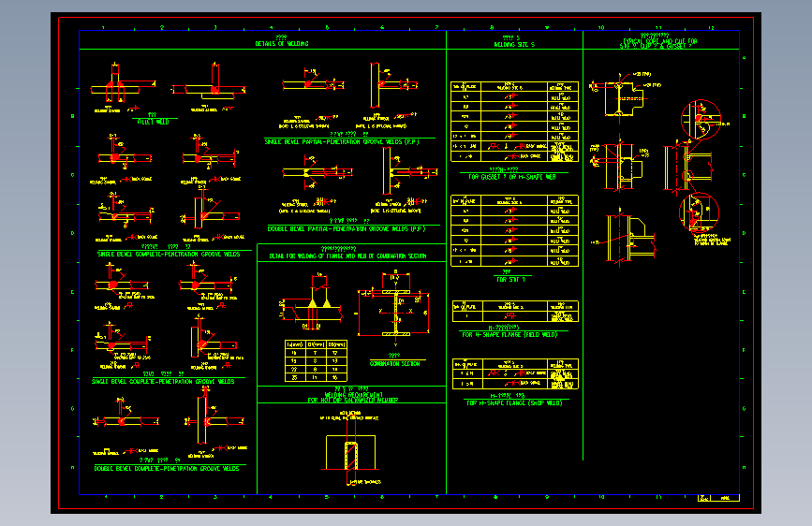Click the 'FOR STIF ?' table caption

click(510, 280)
